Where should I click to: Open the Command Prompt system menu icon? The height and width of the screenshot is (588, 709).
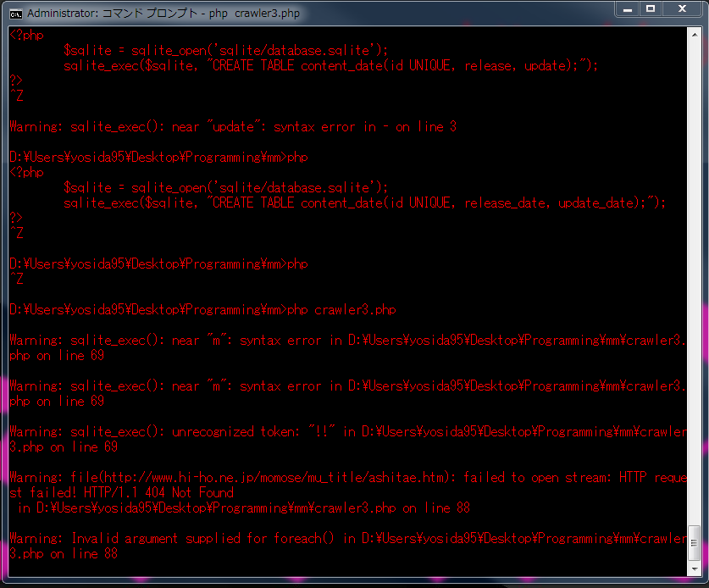coord(16,14)
